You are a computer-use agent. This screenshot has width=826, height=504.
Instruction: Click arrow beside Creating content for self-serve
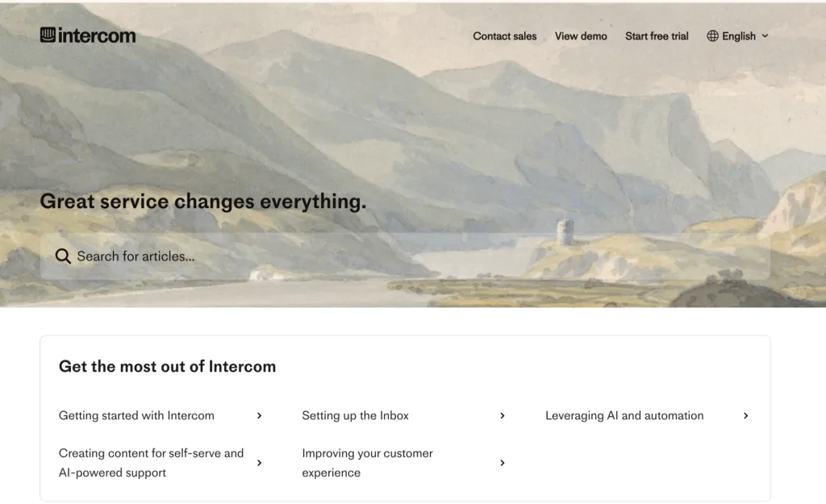[259, 463]
